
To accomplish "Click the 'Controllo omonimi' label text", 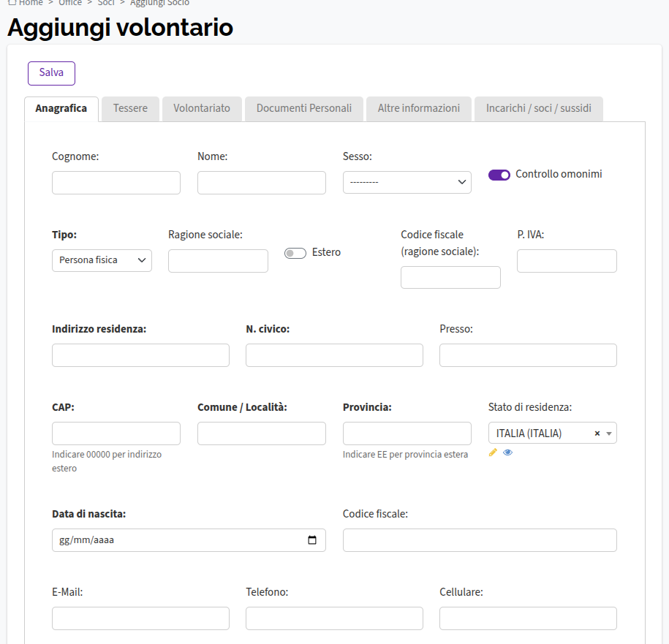I will 559,174.
